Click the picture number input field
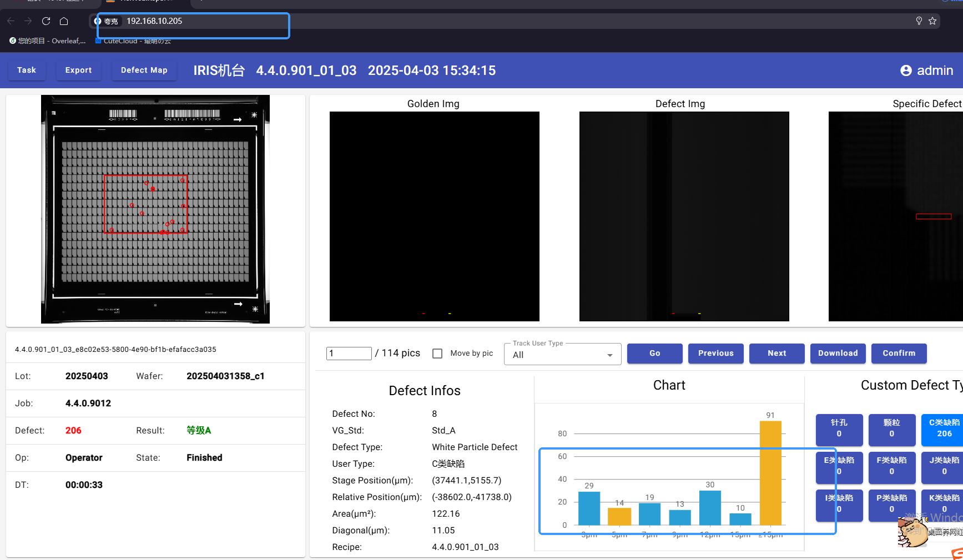The width and height of the screenshot is (963, 560). 349,354
